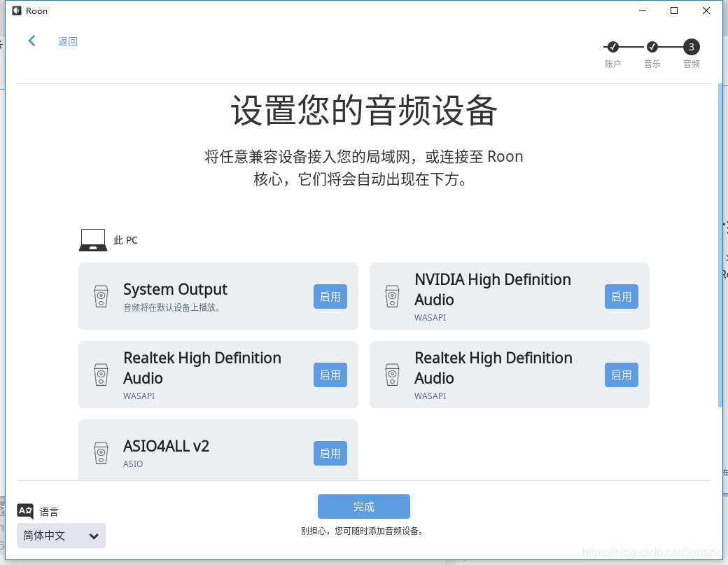Close the Roon window
The width and height of the screenshot is (728, 565).
coord(706,11)
